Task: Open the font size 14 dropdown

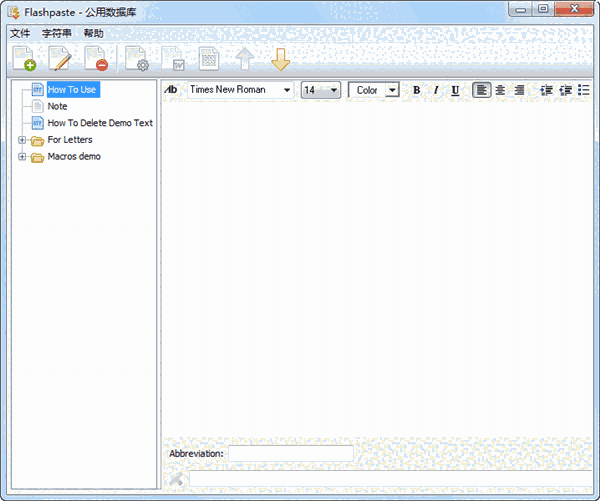Action: (x=334, y=90)
